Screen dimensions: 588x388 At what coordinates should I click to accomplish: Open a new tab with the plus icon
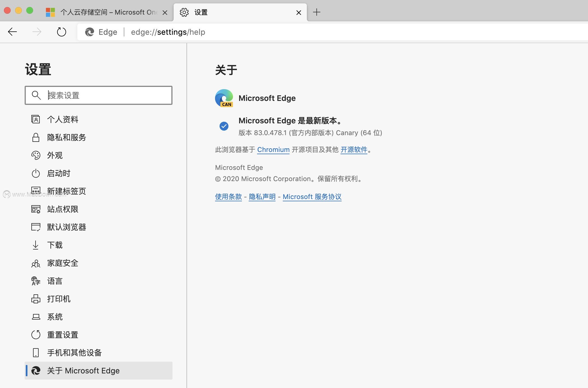316,12
